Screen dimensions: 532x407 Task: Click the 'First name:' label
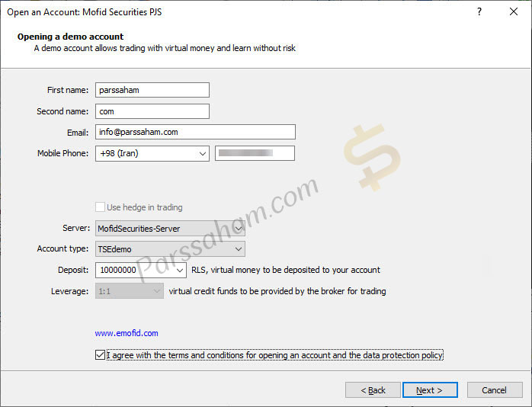(68, 90)
